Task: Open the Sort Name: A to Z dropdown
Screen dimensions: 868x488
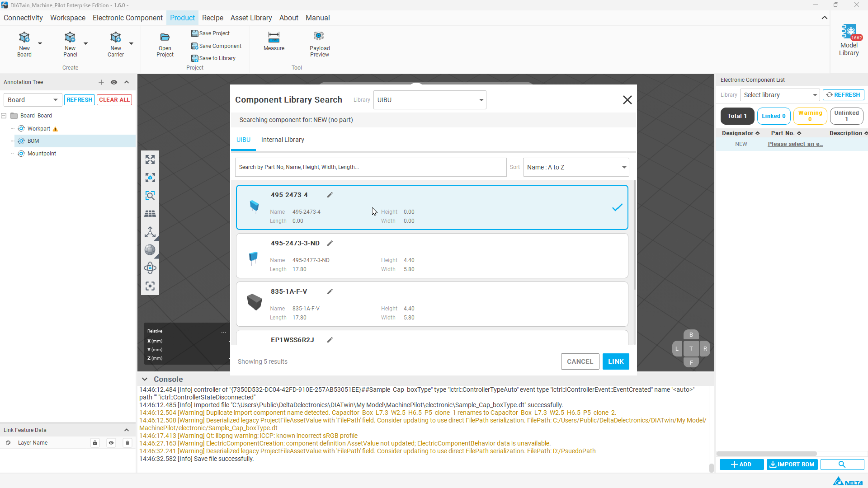Action: pyautogui.click(x=576, y=167)
